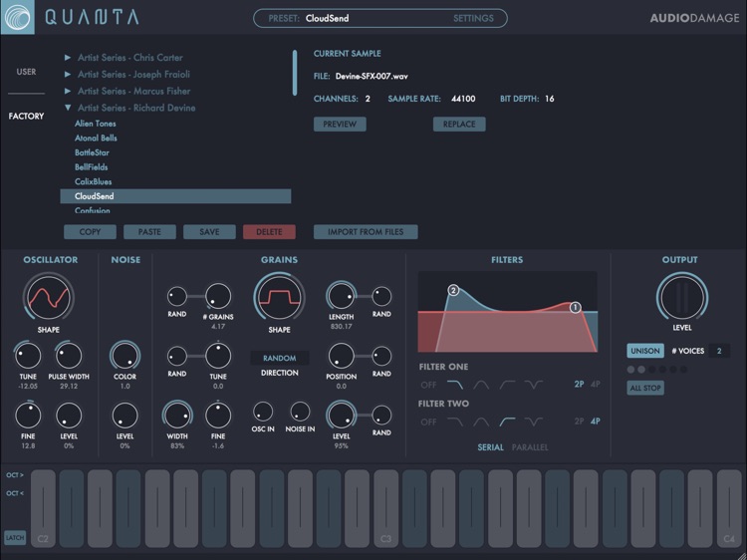747x560 pixels.
Task: Expand Artist Series - Joseph Fraioli folder
Action: pos(68,75)
